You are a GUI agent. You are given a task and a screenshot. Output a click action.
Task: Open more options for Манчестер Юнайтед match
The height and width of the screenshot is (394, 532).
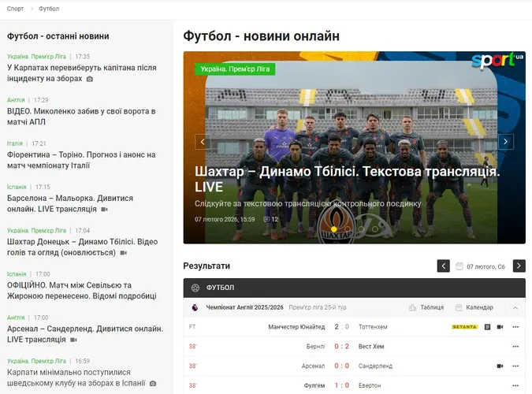click(x=515, y=327)
